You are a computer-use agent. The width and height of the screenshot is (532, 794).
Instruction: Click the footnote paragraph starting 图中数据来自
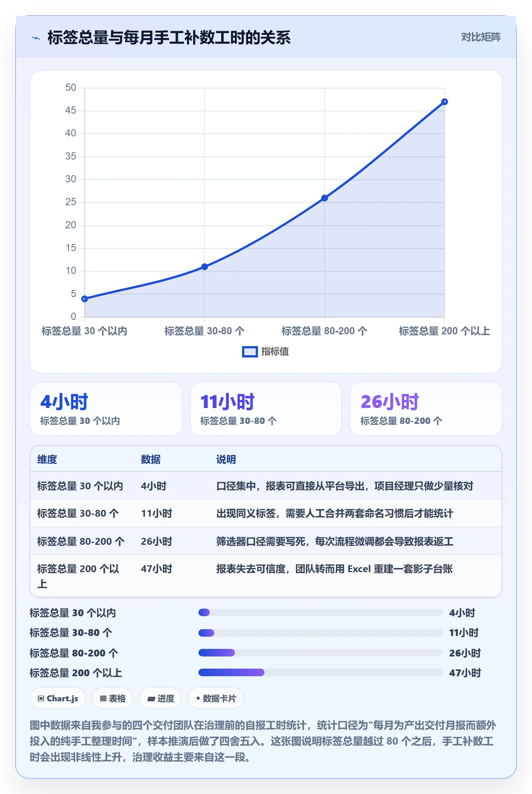[x=263, y=741]
